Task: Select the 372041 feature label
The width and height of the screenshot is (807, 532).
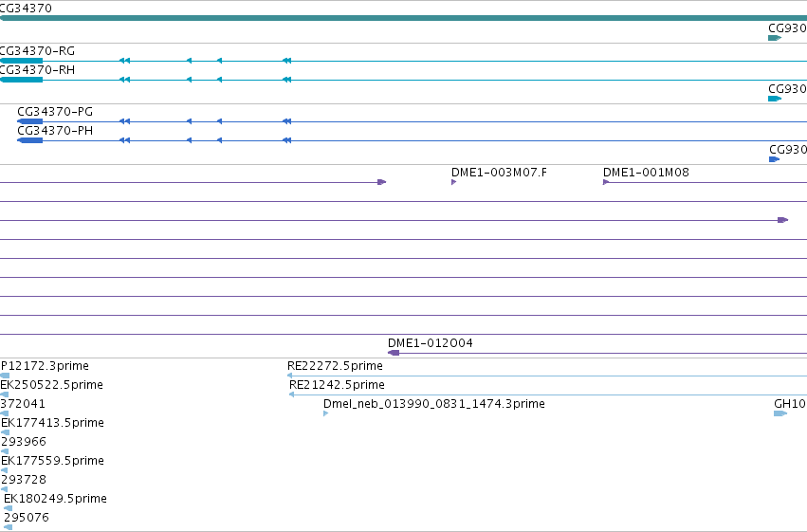Action: point(23,404)
